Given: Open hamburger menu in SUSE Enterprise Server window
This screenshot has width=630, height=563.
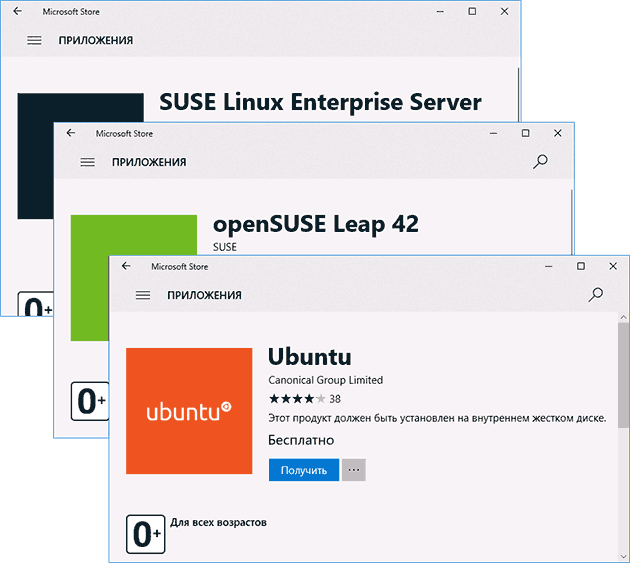Looking at the screenshot, I should 34,41.
